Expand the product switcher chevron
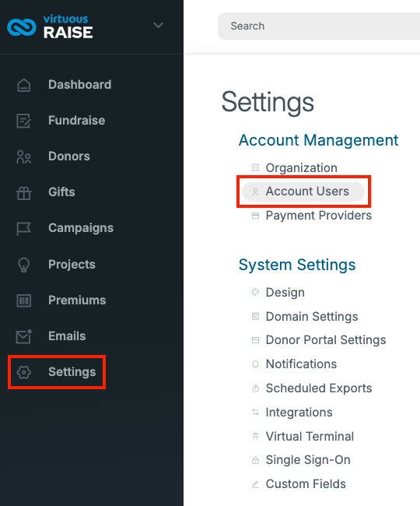The height and width of the screenshot is (506, 420). [158, 25]
